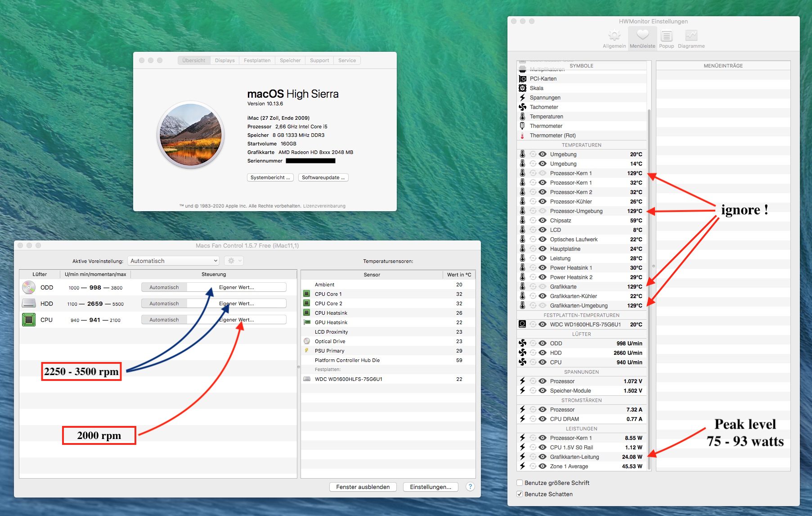Click the CPU Core 1 sensor chip icon

(307, 294)
